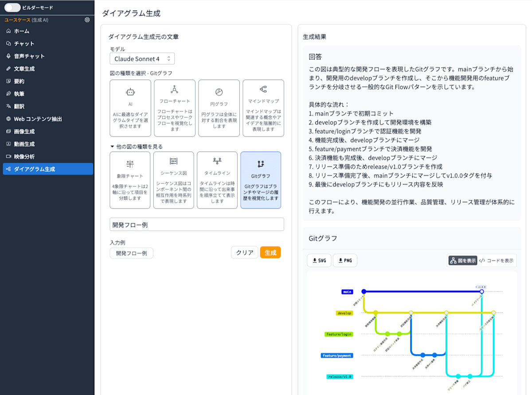This screenshot has width=532, height=395.
Task: Select the 象限チャート diagram type card
Action: click(x=130, y=180)
